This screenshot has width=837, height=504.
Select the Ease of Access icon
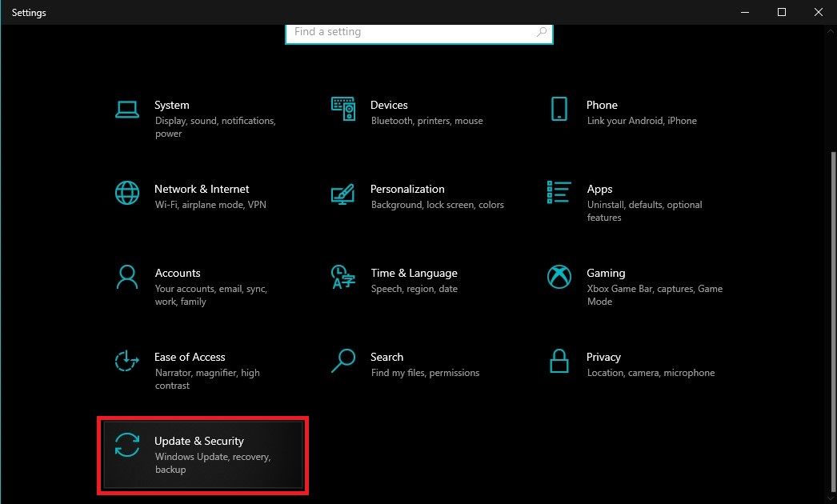(126, 361)
